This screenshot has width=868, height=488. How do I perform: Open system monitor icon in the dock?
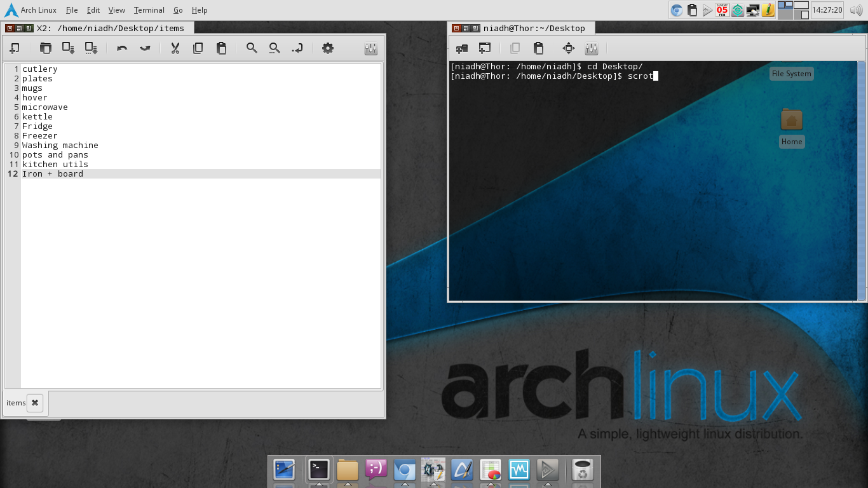pos(519,470)
